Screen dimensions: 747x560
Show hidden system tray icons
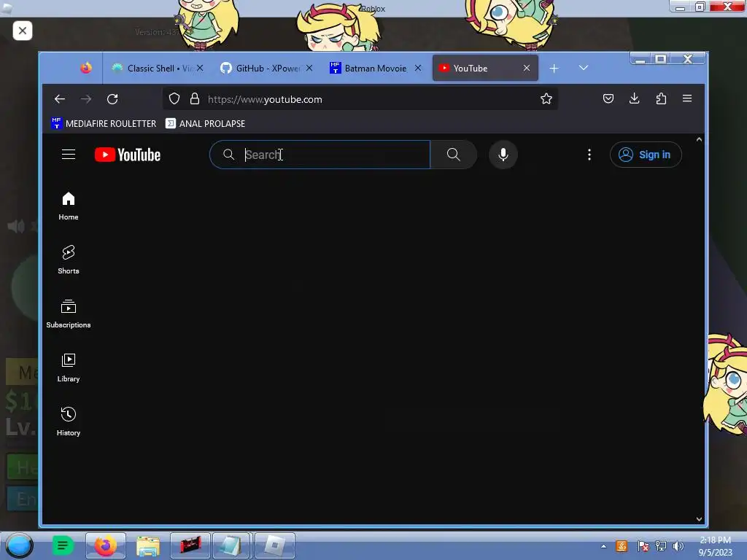click(x=603, y=546)
